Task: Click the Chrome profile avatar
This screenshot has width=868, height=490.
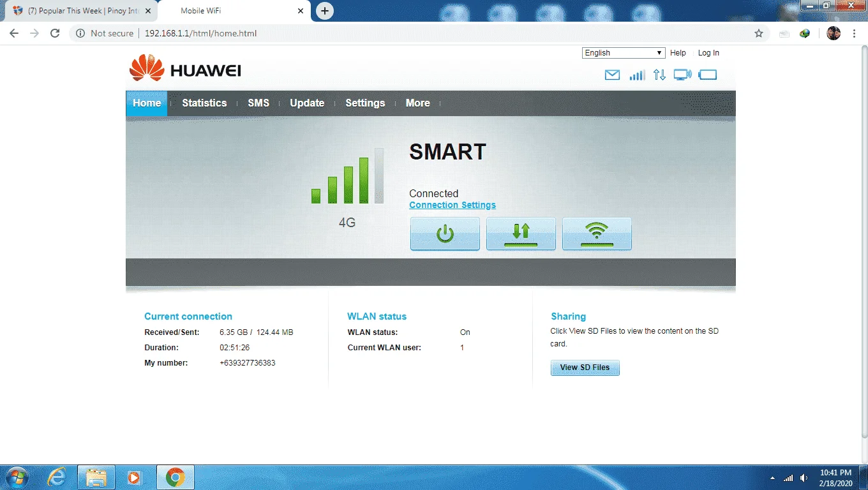Action: point(834,33)
